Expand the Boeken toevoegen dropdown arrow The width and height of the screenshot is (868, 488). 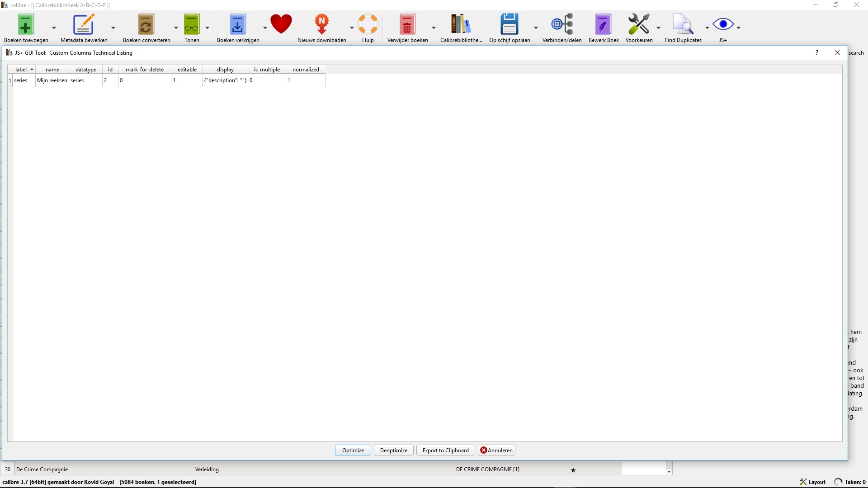click(x=54, y=28)
